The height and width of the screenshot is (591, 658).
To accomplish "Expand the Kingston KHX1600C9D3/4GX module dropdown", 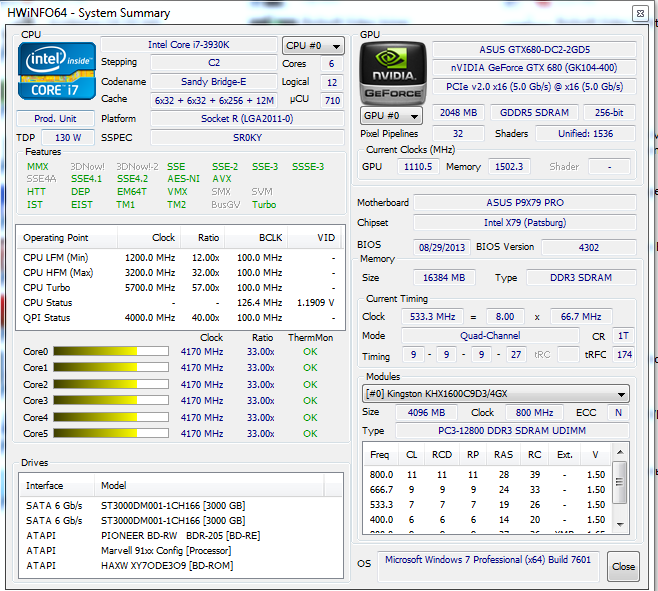I will click(x=496, y=394).
